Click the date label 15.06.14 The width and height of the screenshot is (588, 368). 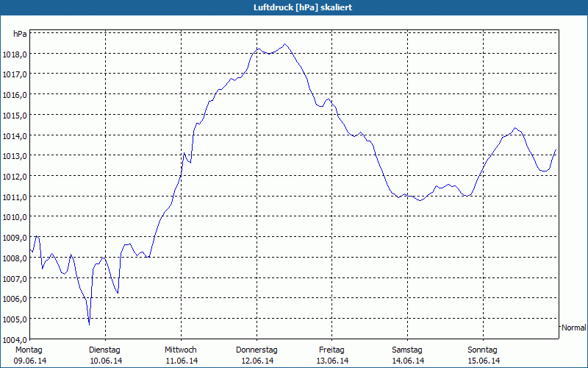[483, 361]
